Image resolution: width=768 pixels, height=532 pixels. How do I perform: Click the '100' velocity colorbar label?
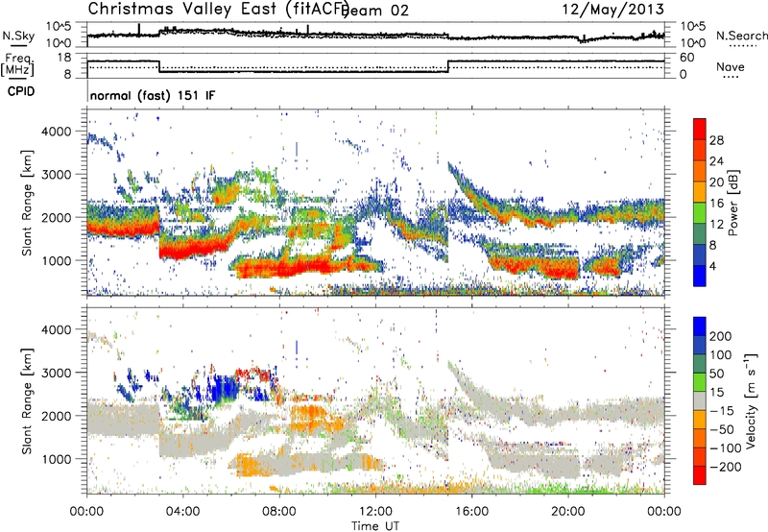(x=720, y=355)
